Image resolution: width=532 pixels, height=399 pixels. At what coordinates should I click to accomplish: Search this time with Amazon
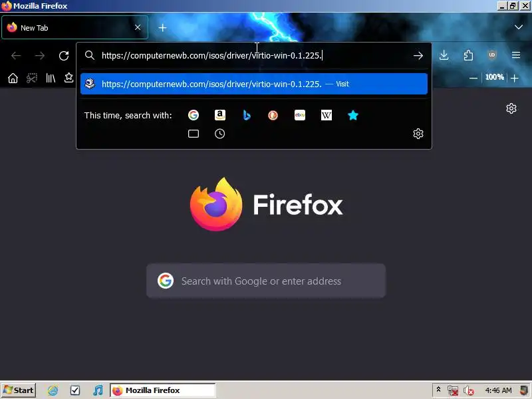click(x=220, y=115)
